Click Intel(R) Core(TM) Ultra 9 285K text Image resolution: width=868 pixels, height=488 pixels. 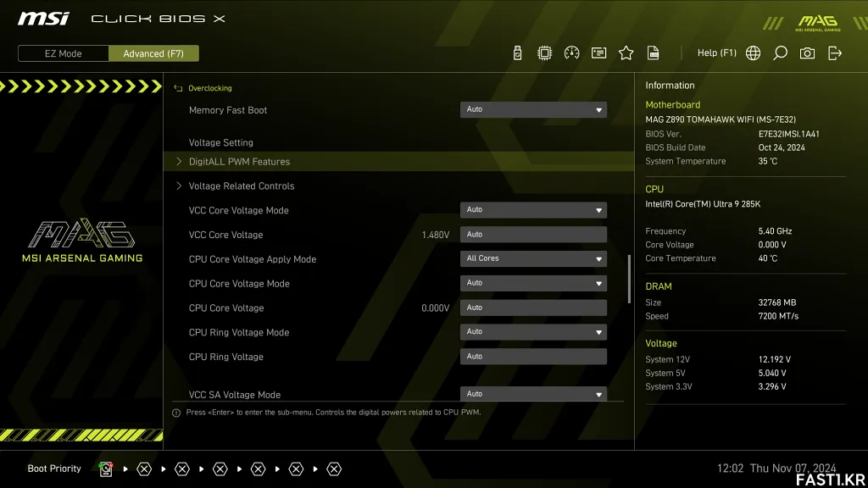703,204
